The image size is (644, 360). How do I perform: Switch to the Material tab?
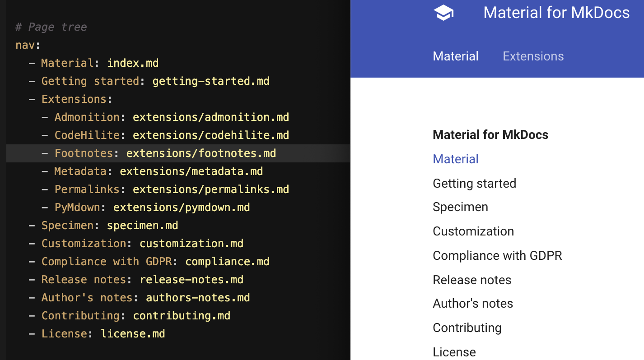point(455,56)
